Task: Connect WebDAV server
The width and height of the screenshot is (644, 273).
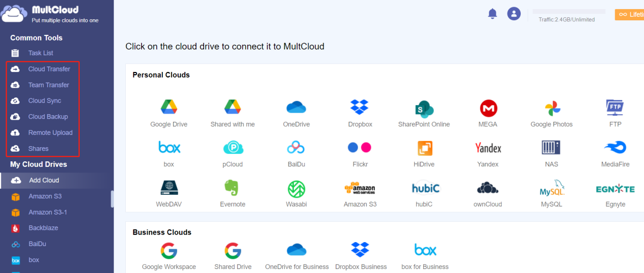Action: pos(169,193)
